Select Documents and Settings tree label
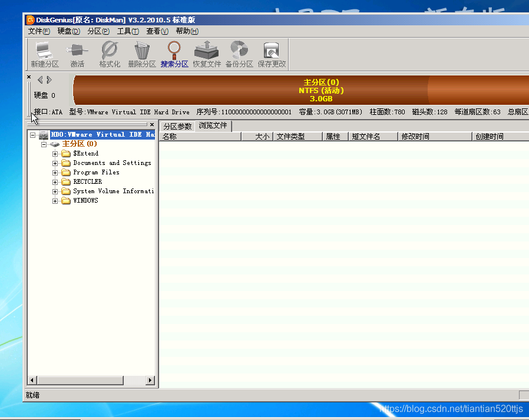This screenshot has width=529, height=420. click(x=113, y=163)
